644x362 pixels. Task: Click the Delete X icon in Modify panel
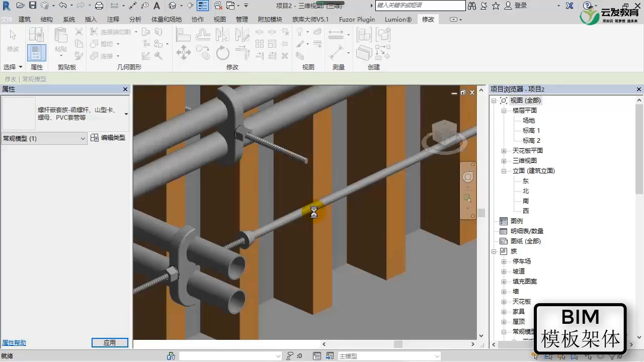pyautogui.click(x=285, y=56)
